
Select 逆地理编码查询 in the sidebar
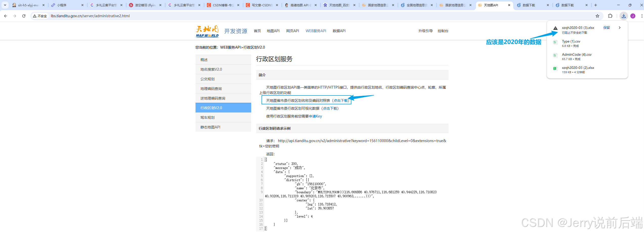(x=223, y=98)
